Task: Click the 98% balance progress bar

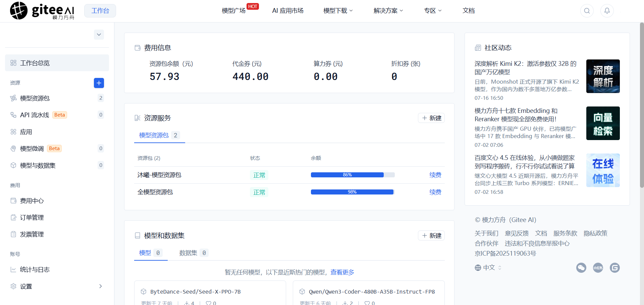Action: tap(353, 192)
